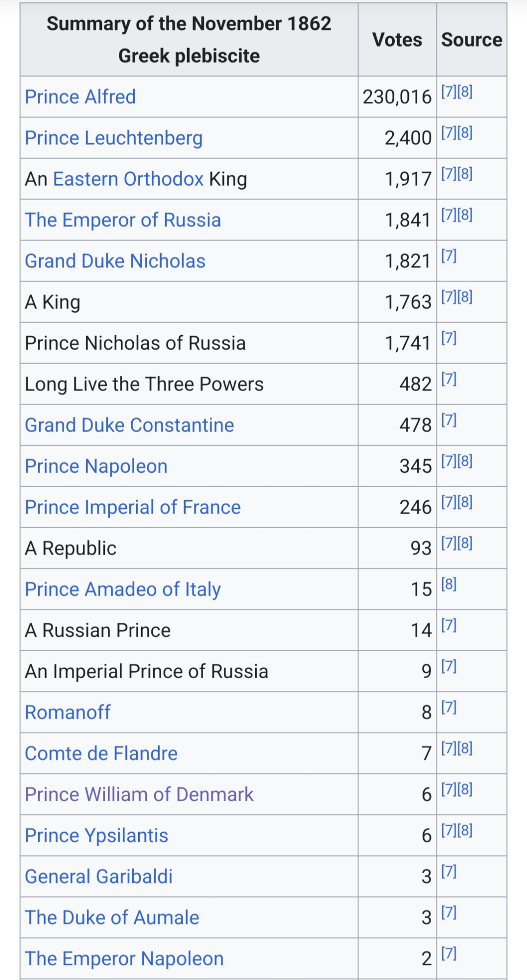
Task: Open Grand Duke Nicholas article link
Action: click(115, 261)
